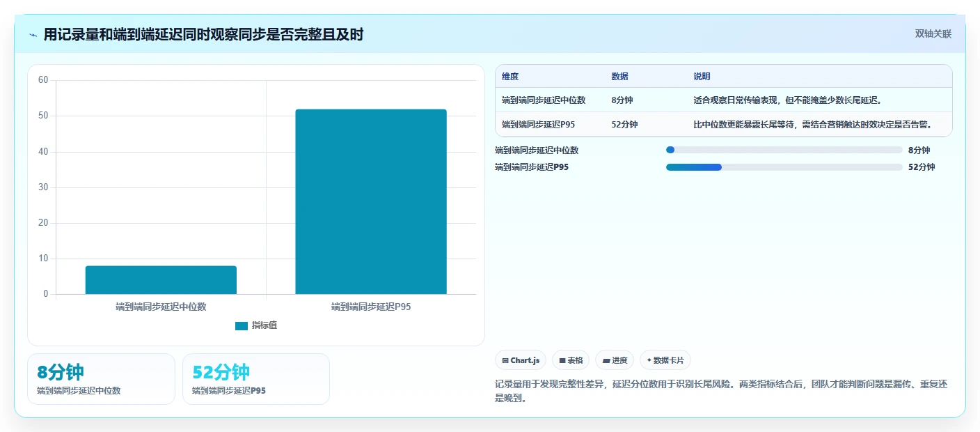Click the Chart.js tag
This screenshot has height=432, width=980.
(521, 360)
